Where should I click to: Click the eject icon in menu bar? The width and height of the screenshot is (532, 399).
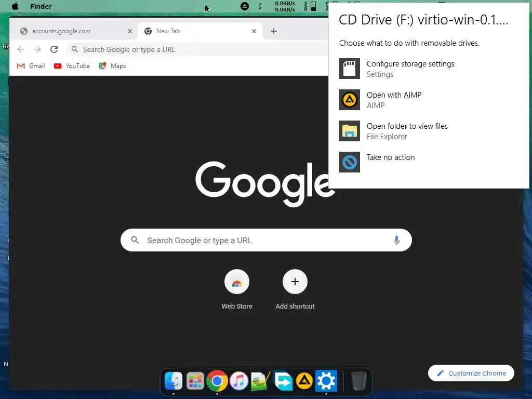tap(245, 6)
